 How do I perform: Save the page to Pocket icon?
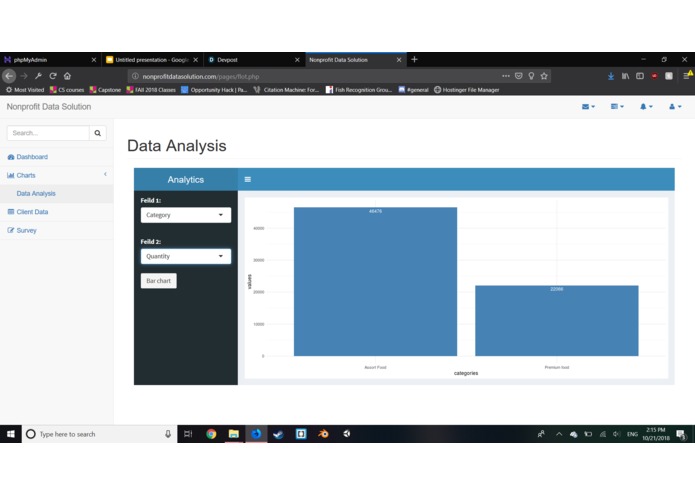coord(519,76)
